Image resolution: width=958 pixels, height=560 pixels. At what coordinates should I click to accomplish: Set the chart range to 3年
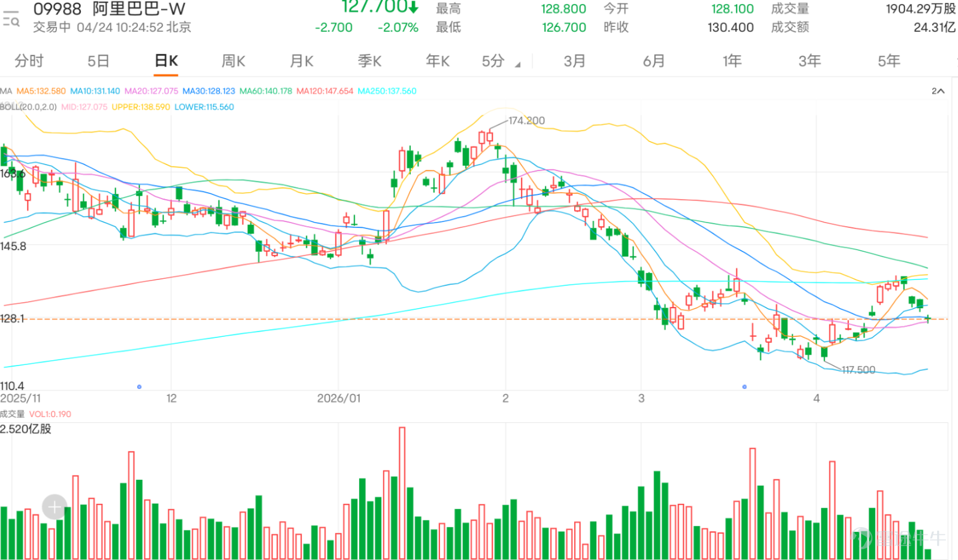(810, 61)
